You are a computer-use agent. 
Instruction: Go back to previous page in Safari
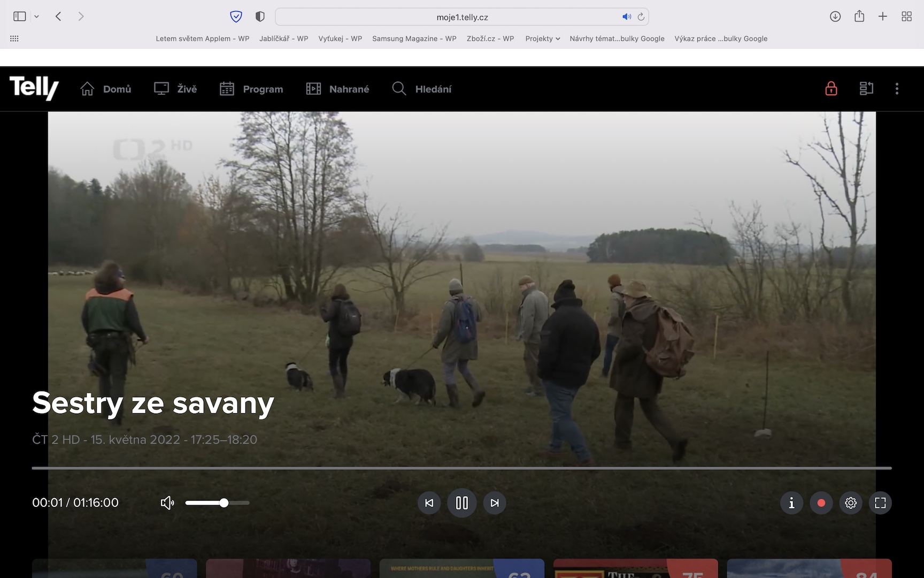click(58, 17)
